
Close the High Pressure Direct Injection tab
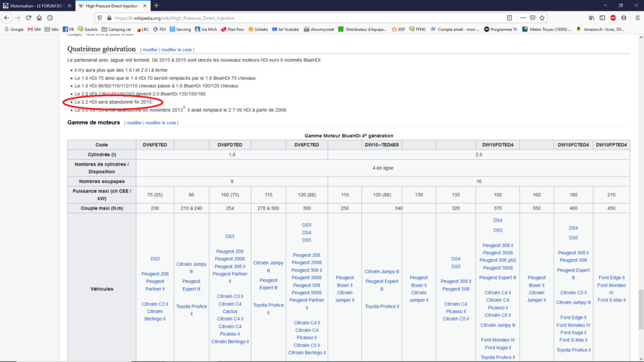coord(145,6)
